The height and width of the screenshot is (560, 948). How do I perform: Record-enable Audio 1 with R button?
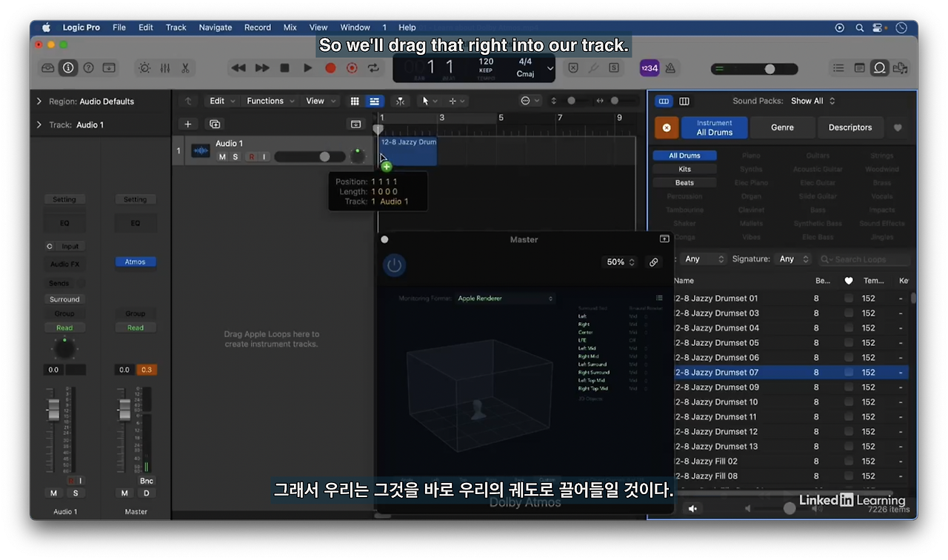(x=252, y=157)
